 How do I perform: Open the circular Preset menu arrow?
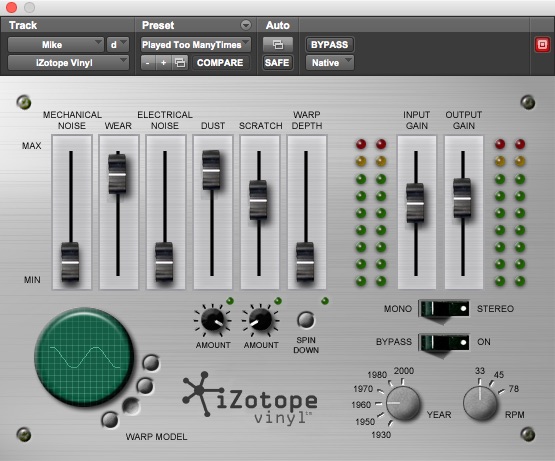(x=246, y=25)
